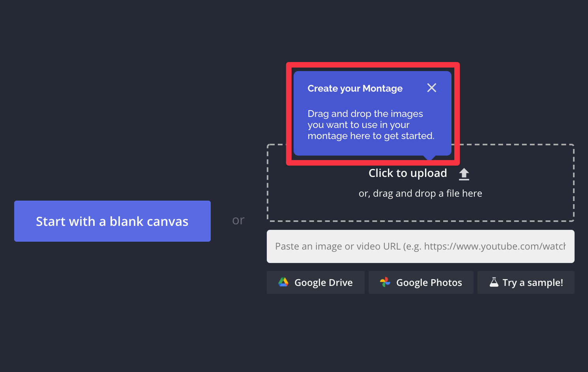Click the Create your Montage heading
Image resolution: width=588 pixels, height=372 pixels.
[x=355, y=88]
